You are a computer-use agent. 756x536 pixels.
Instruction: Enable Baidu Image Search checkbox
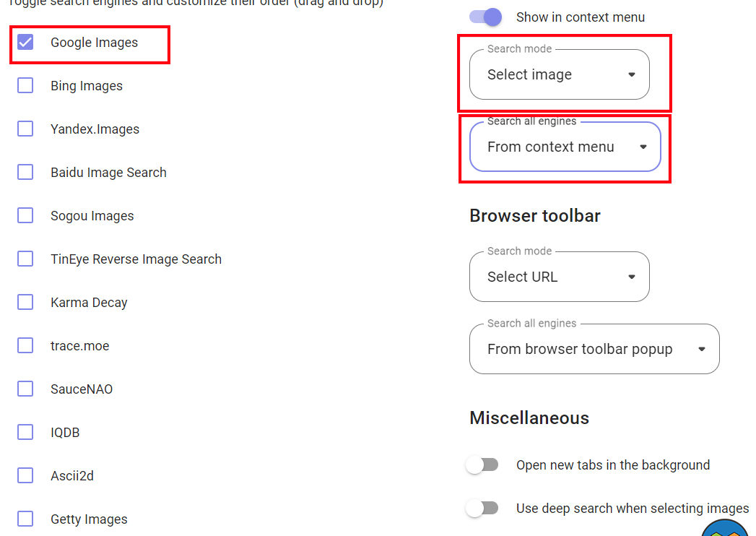(x=25, y=173)
